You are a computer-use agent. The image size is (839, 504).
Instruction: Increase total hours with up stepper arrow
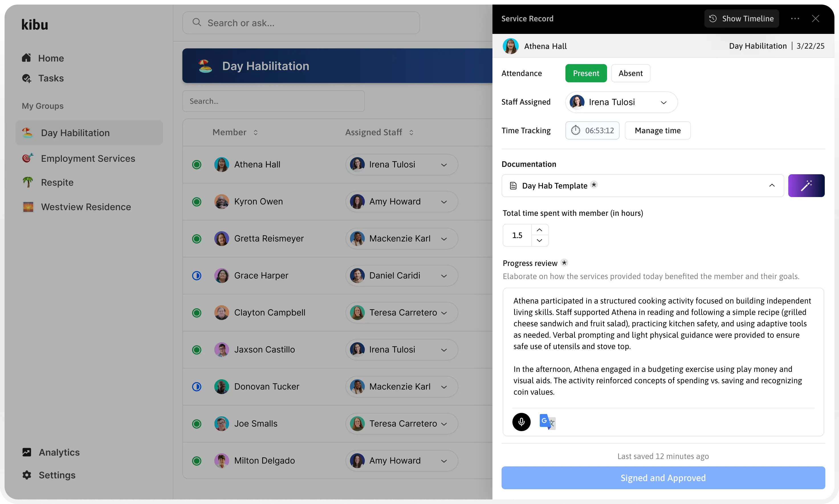tap(539, 230)
